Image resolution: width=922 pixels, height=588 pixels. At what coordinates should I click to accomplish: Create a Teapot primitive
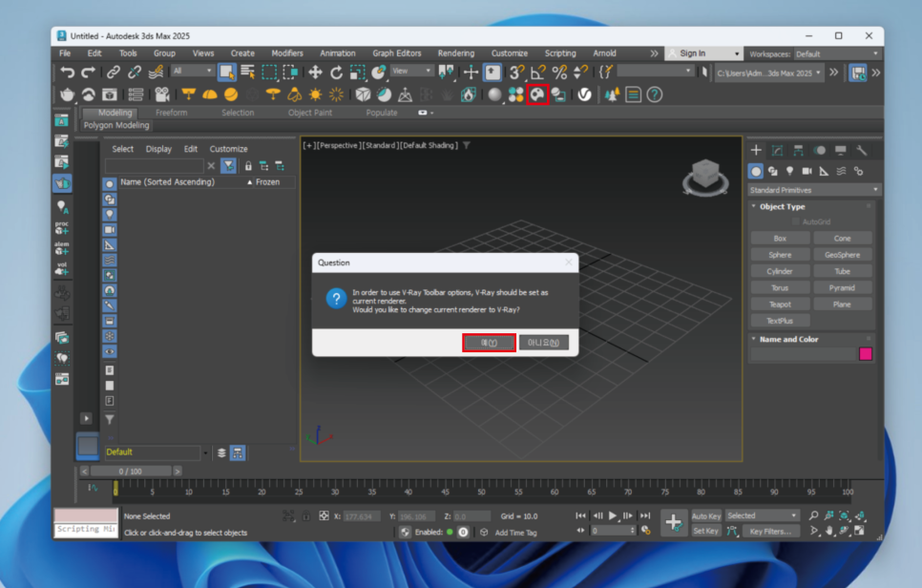click(x=780, y=304)
